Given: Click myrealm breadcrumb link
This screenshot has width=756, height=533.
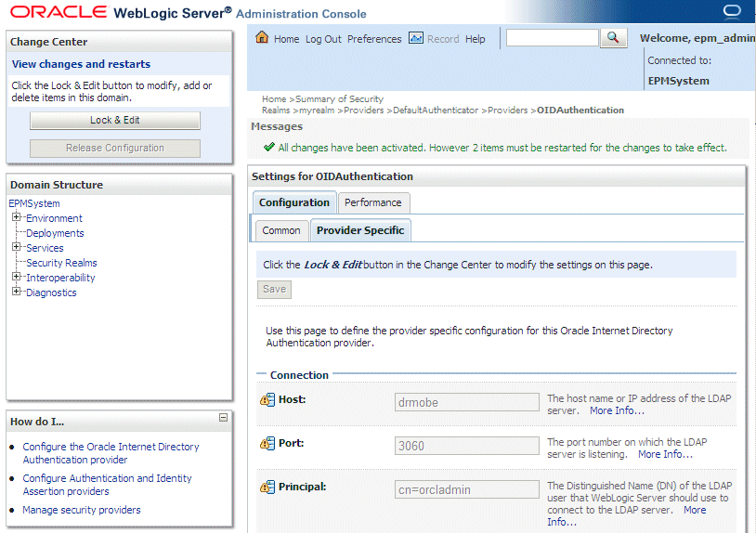Looking at the screenshot, I should tap(317, 110).
